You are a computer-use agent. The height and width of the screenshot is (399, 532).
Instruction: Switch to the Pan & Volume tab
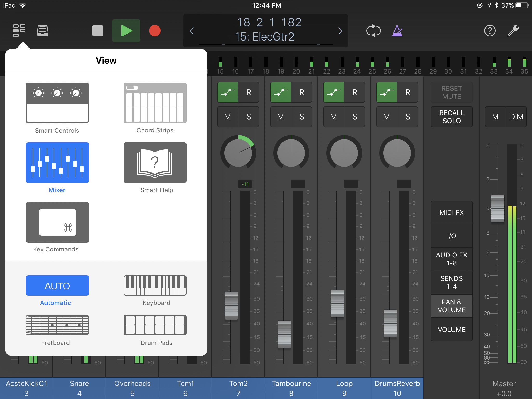(451, 306)
